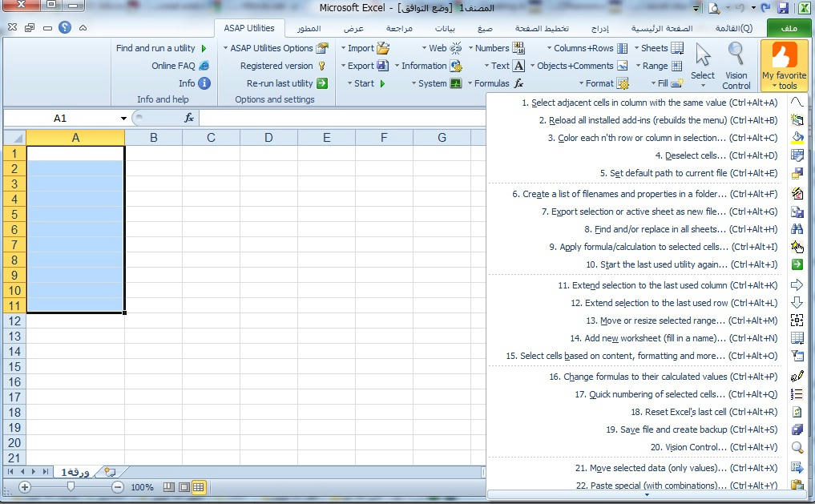Image resolution: width=815 pixels, height=504 pixels.
Task: Switch to the الصفحة الرئيسية tab
Action: pyautogui.click(x=662, y=28)
